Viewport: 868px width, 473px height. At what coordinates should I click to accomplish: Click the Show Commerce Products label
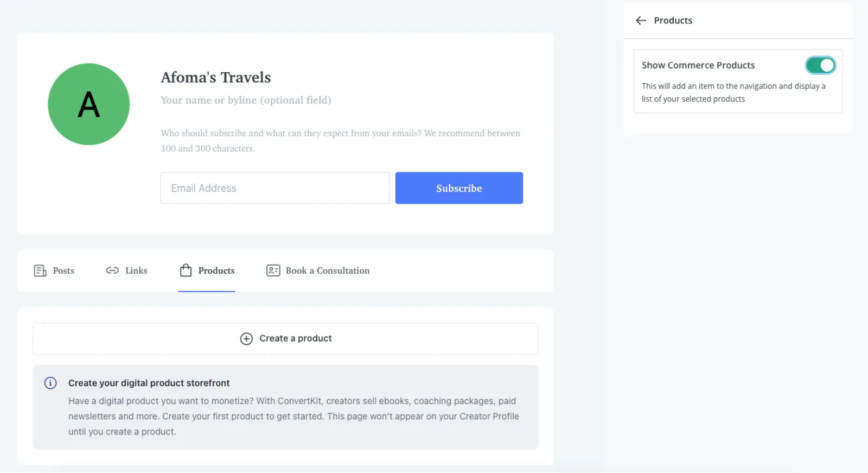[x=698, y=65]
